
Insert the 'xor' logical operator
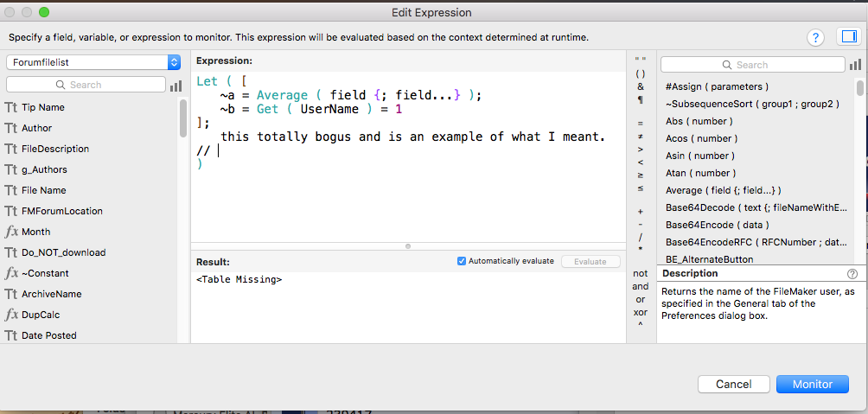point(641,312)
